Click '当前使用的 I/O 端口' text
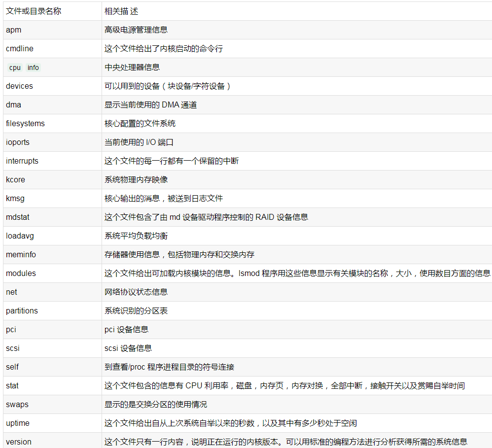Screen dimensions: 492x448 139,142
